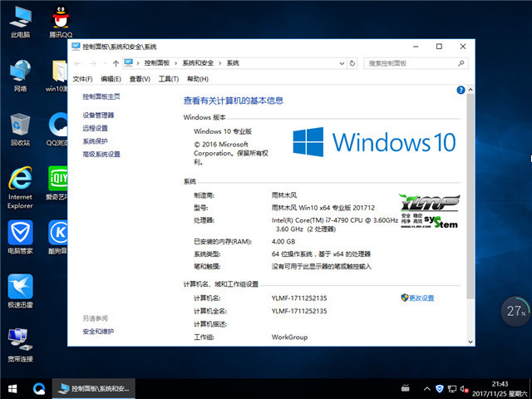Open the 回收站 recycle bin icon

(20, 130)
